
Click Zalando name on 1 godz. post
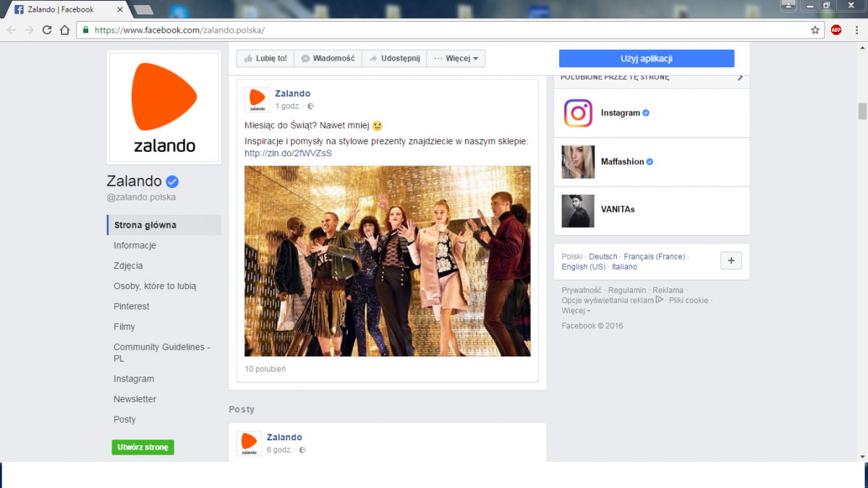293,93
